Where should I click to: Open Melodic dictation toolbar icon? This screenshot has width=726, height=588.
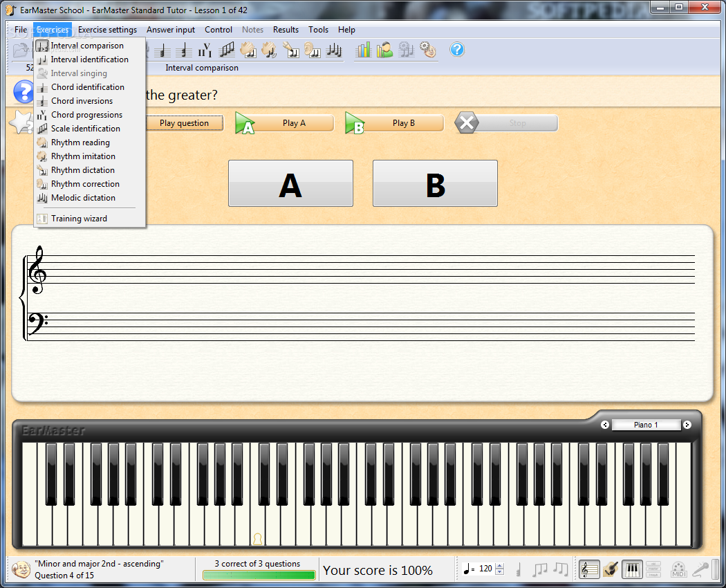(x=334, y=50)
